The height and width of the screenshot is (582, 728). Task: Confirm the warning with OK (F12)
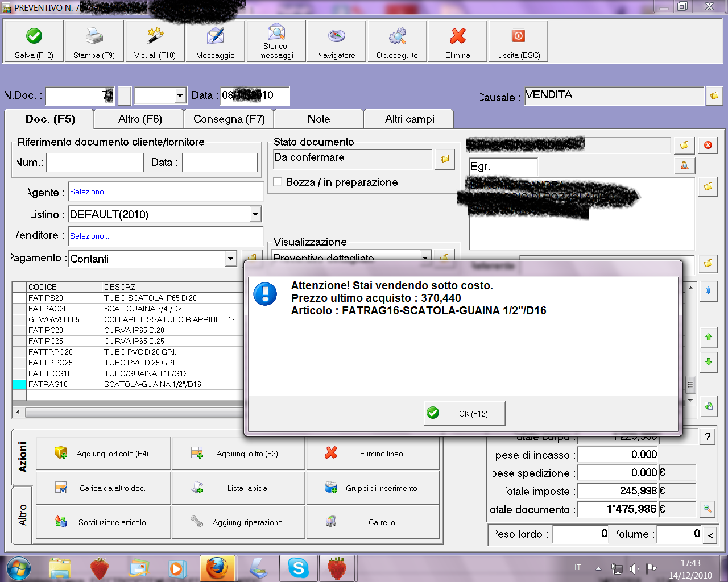point(465,413)
